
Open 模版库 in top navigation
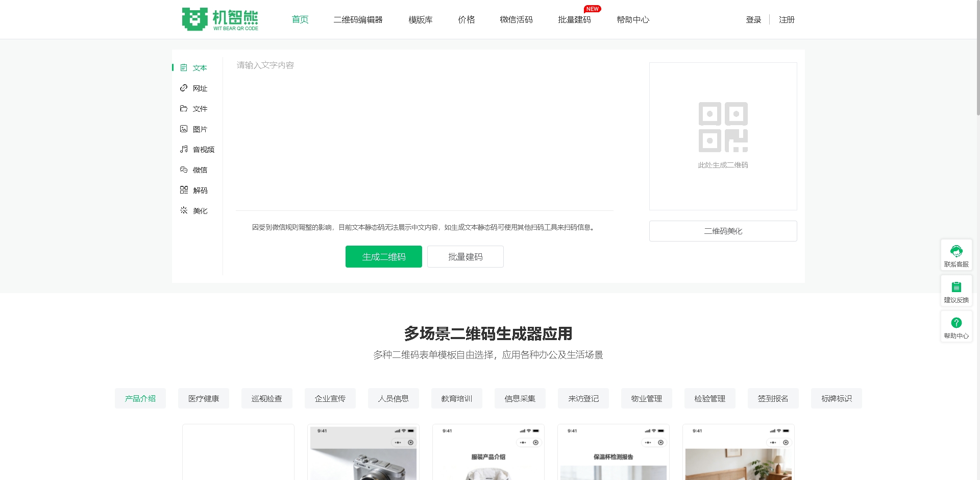click(x=421, y=19)
